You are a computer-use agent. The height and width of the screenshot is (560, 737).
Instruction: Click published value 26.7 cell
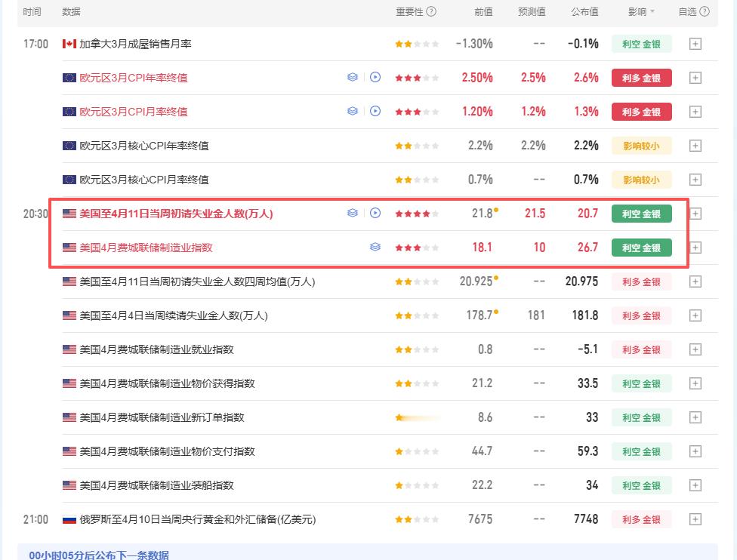pos(587,248)
